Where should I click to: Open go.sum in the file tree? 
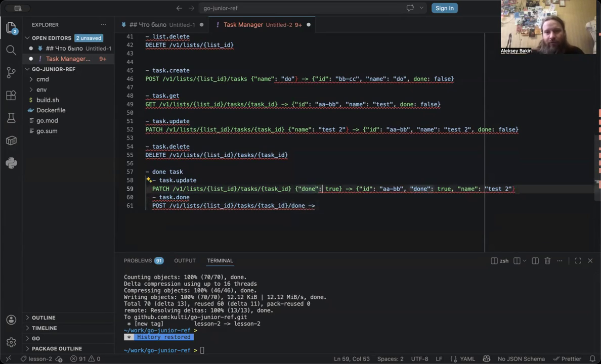[47, 131]
